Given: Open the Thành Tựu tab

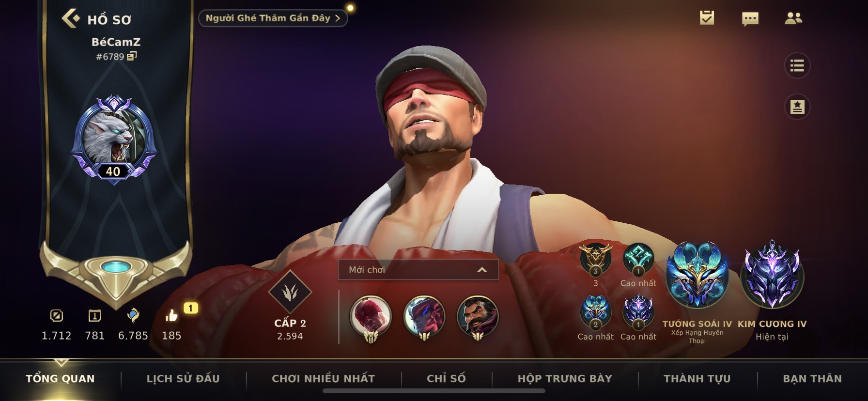Looking at the screenshot, I should pyautogui.click(x=697, y=379).
